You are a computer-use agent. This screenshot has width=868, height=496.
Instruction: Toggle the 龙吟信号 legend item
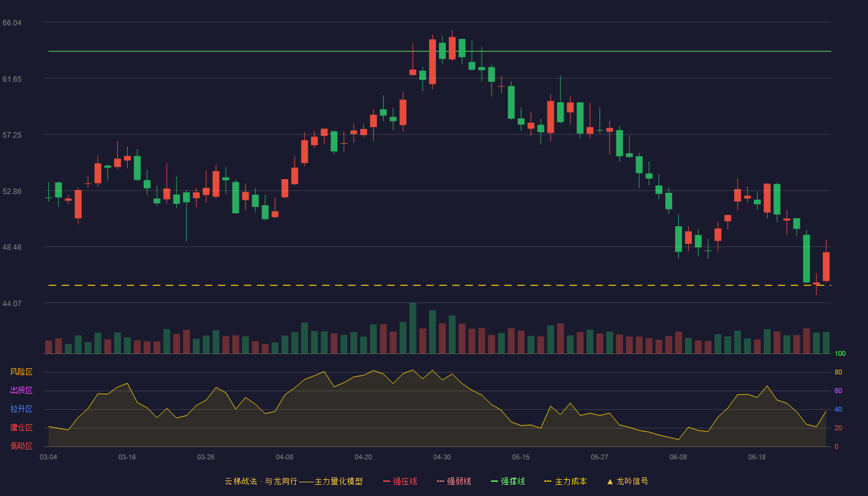point(627,481)
